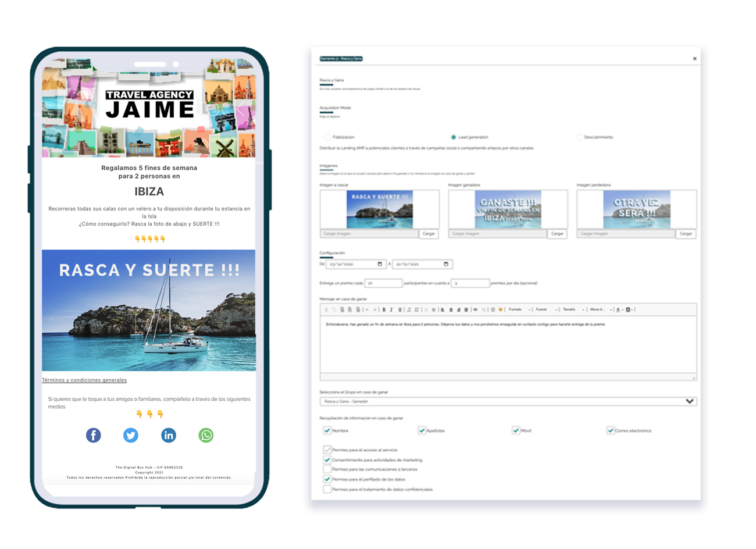This screenshot has height=549, width=756.
Task: Toggle the Móvil checkbox
Action: click(x=516, y=430)
